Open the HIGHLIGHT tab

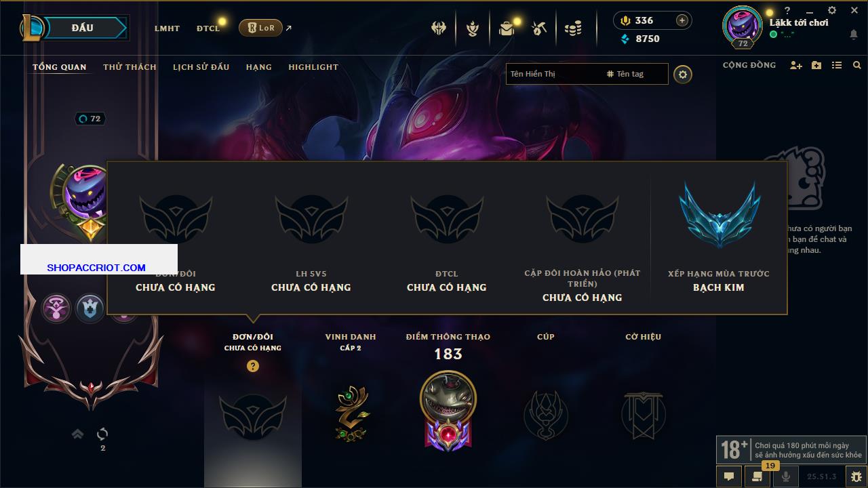click(313, 67)
